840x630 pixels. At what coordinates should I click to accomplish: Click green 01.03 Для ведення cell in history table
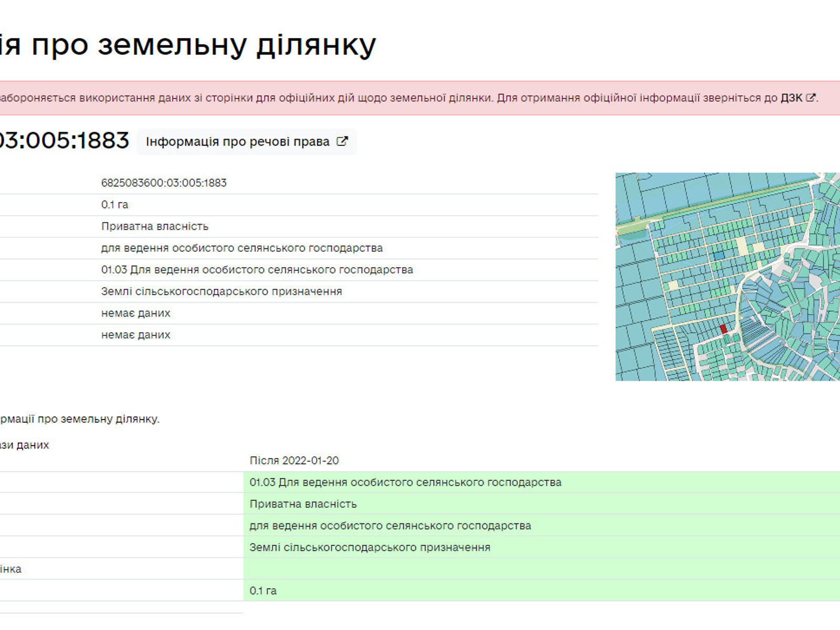point(405,482)
